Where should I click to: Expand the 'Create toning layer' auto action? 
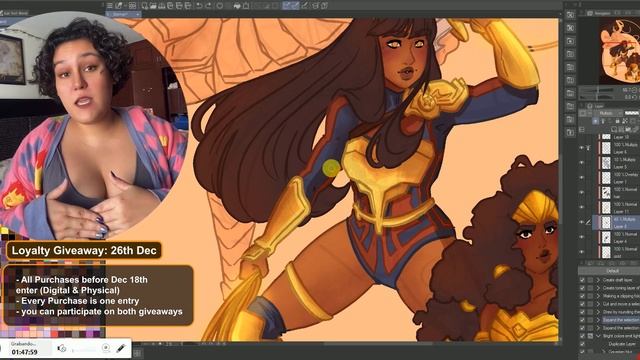(598, 288)
